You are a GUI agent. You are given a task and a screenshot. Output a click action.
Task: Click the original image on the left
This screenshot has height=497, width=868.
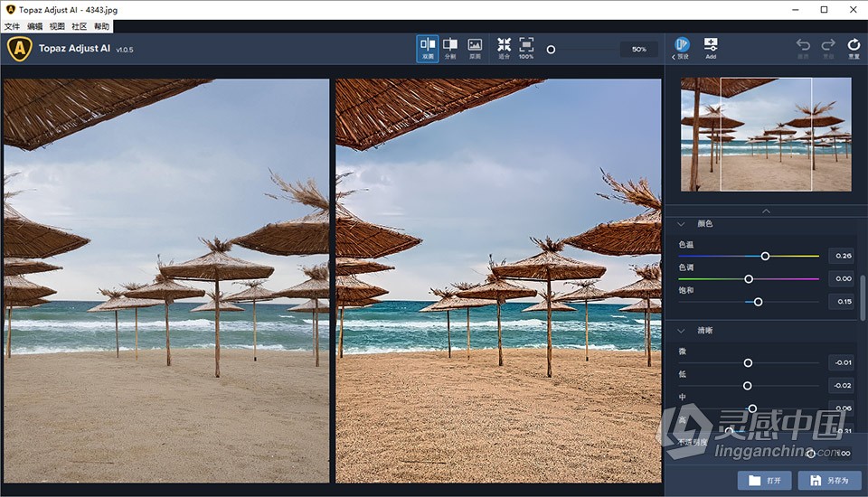166,281
